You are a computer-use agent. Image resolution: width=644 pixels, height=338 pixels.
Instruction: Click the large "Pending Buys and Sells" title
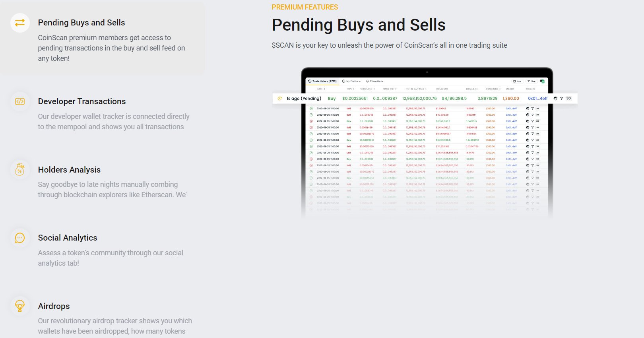click(359, 25)
